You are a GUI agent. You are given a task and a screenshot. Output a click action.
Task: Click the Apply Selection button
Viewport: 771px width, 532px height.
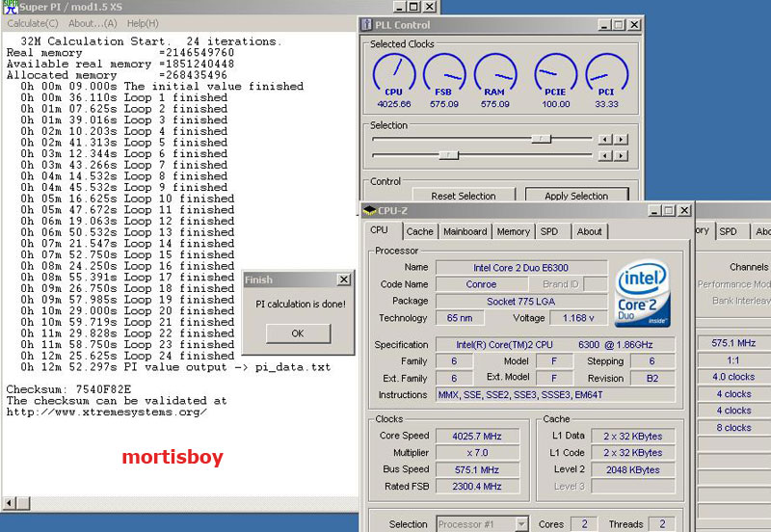(576, 196)
